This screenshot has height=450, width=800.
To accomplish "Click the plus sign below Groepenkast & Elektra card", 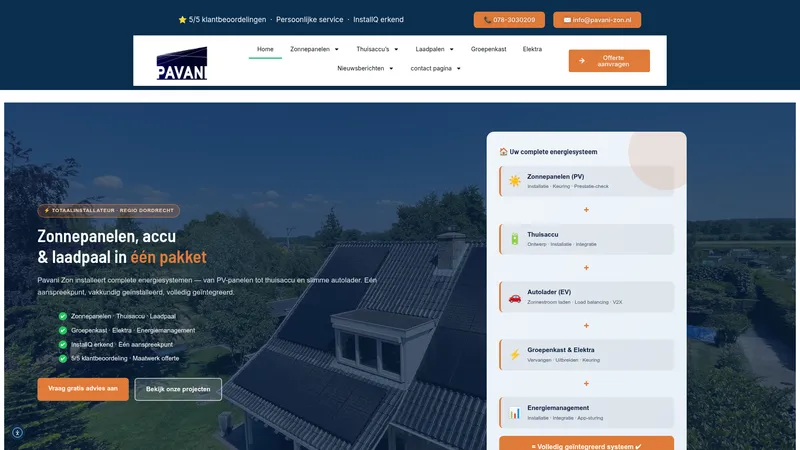I will 586,383.
